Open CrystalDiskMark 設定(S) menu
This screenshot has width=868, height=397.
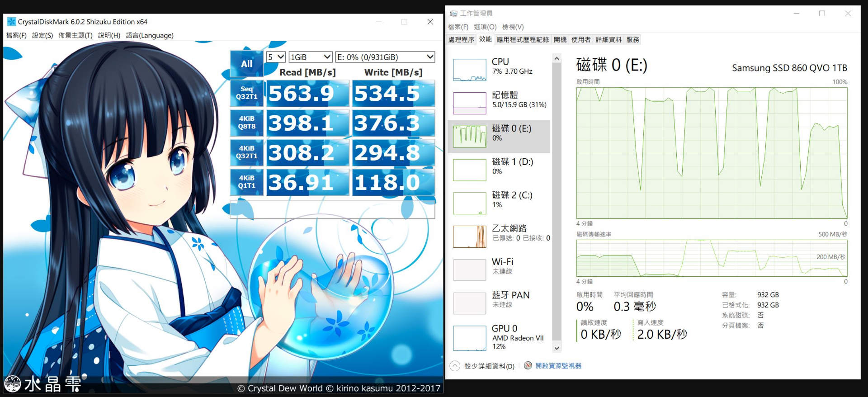42,35
